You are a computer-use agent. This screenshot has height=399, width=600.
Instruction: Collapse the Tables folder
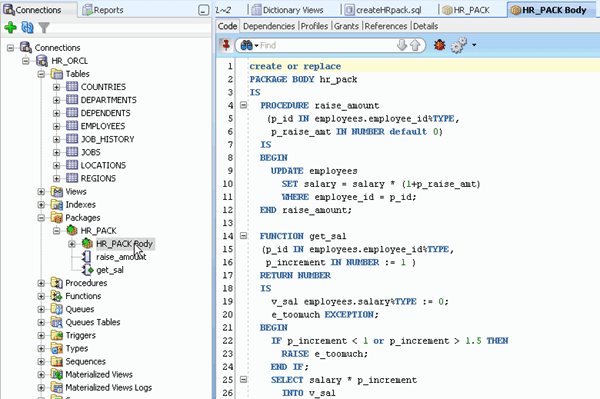pyautogui.click(x=41, y=74)
